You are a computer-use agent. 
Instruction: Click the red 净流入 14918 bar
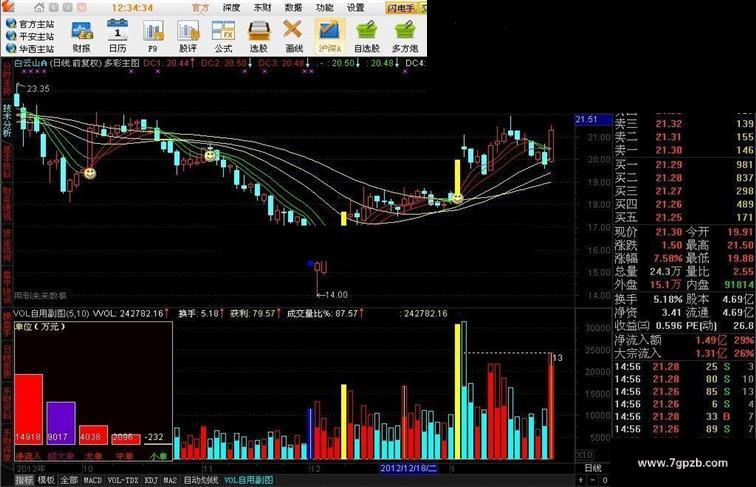(x=28, y=409)
